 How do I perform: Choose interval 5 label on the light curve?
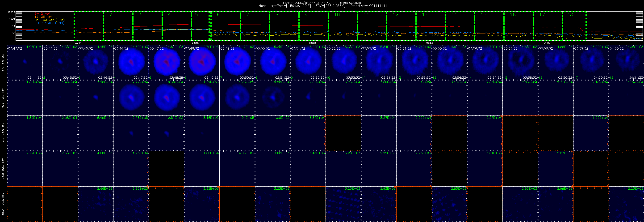pyautogui.click(x=196, y=15)
